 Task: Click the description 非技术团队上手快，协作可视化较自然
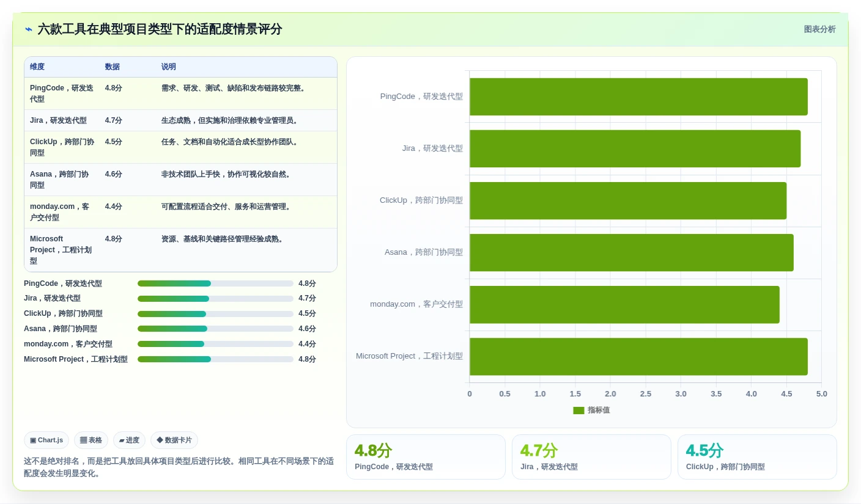pos(227,174)
